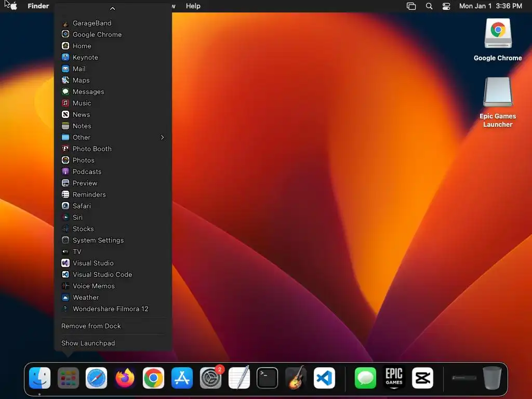Open Firefox from the Dock

coord(125,378)
